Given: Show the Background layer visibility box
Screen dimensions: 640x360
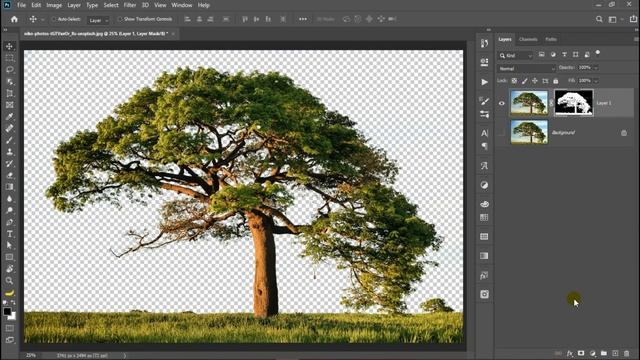Looking at the screenshot, I should click(502, 133).
